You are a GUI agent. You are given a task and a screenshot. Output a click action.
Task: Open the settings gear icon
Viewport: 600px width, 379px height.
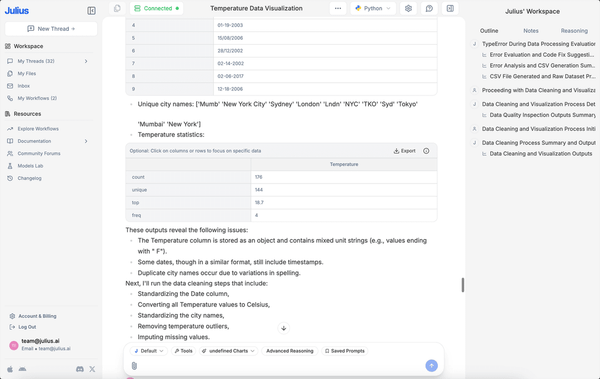pos(408,8)
